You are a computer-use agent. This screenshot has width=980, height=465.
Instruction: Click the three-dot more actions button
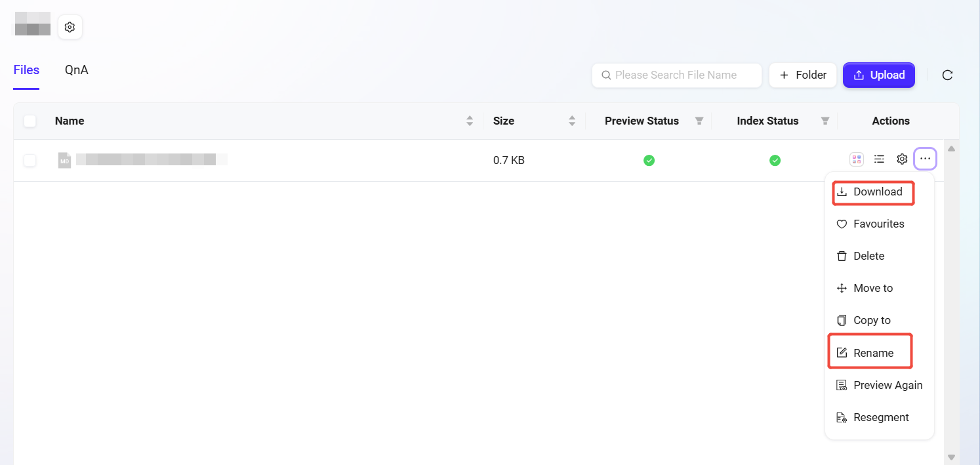click(x=925, y=159)
